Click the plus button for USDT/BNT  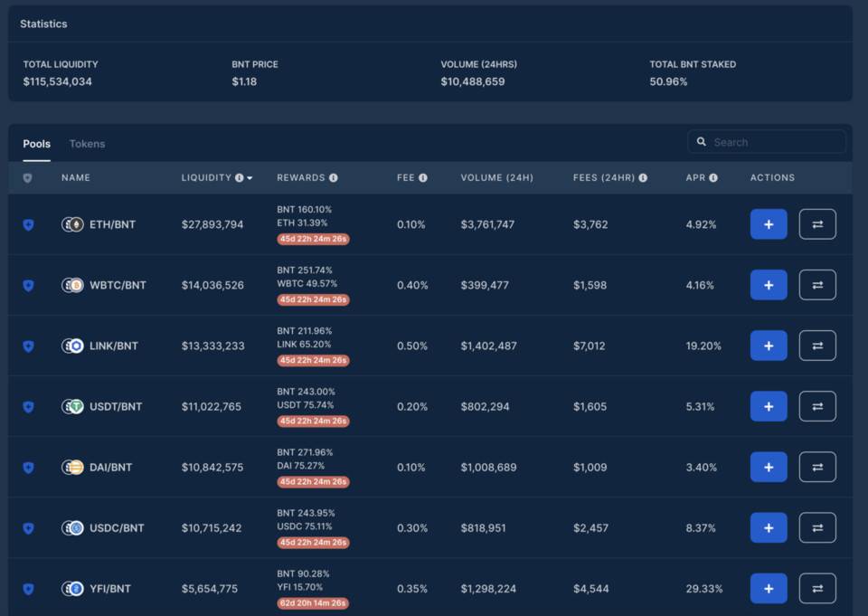tap(769, 406)
